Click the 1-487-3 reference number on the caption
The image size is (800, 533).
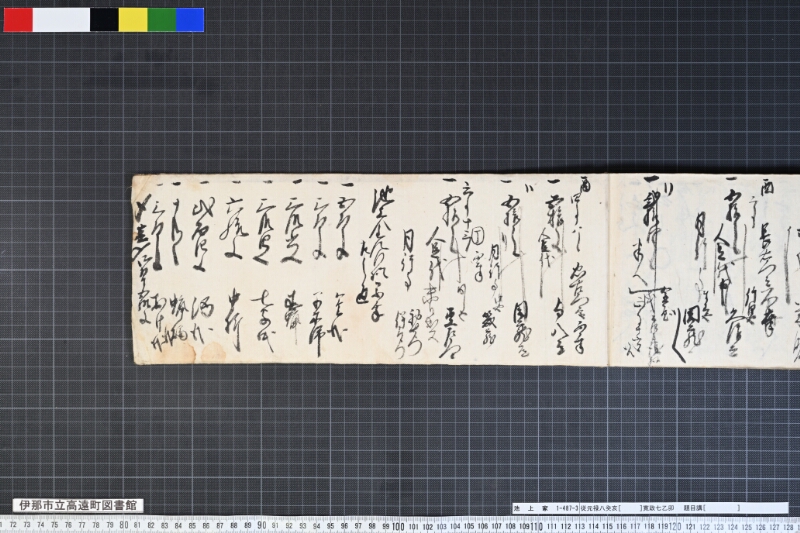click(566, 508)
